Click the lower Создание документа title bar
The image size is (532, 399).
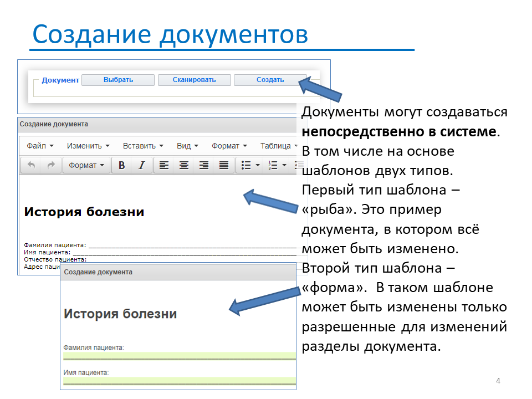pos(178,272)
